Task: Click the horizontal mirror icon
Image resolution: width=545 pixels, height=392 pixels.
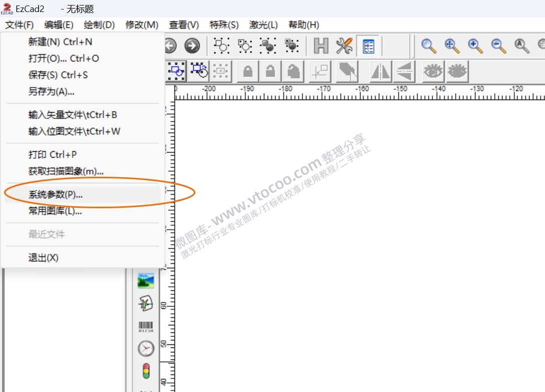Action: coord(381,72)
